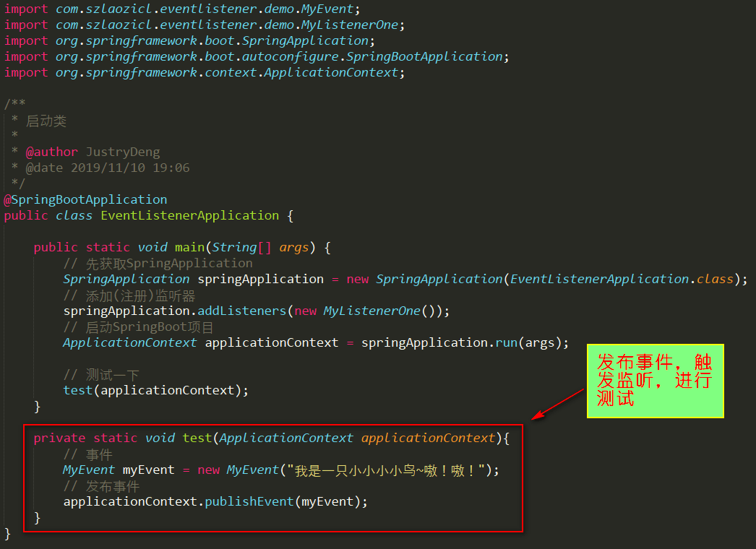The width and height of the screenshot is (756, 549).
Task: Click "test" in the private static method declaration
Action: [x=197, y=438]
